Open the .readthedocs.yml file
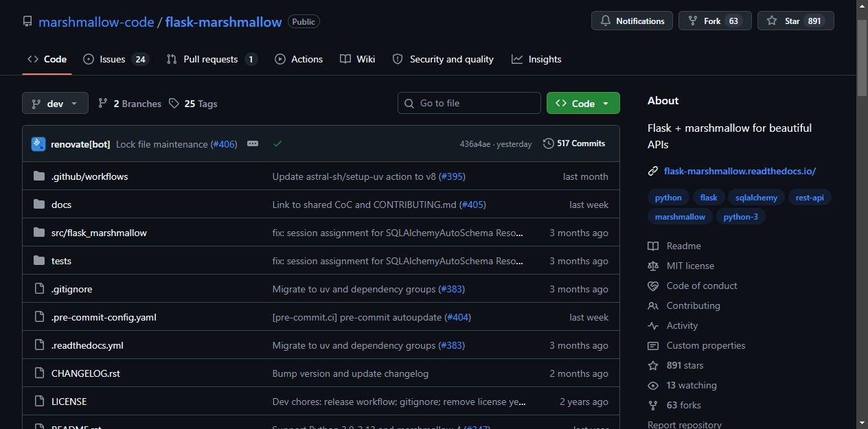 [87, 345]
